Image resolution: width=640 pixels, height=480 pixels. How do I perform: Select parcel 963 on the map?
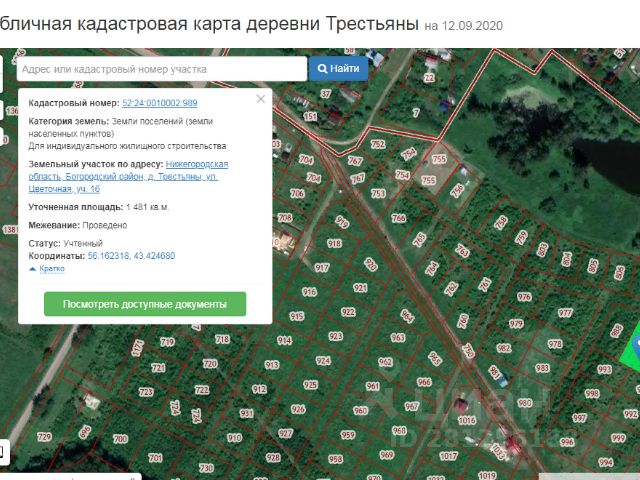pyautogui.click(x=398, y=337)
